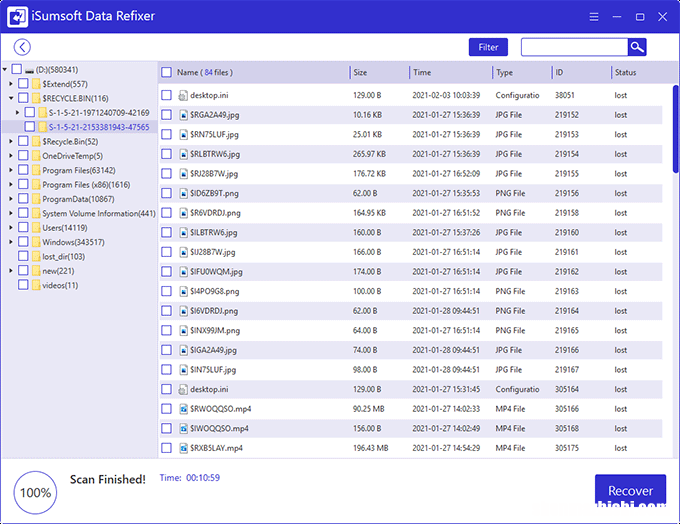Click the back arrow icon
Viewport: 680px width, 524px height.
(x=22, y=47)
